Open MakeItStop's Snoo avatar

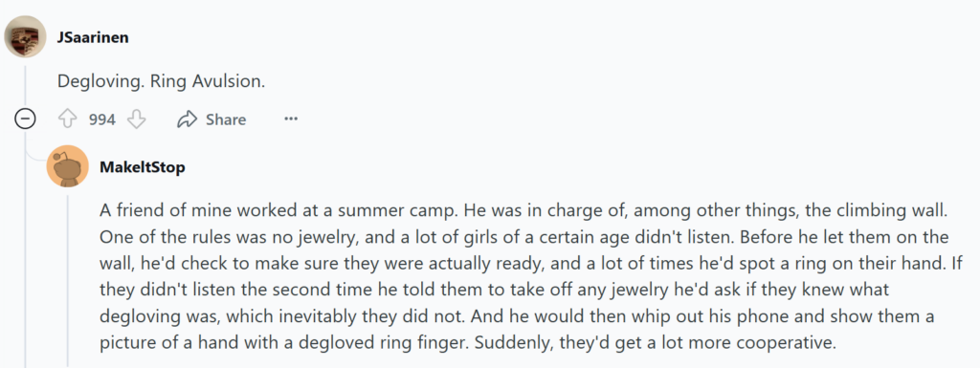click(68, 166)
